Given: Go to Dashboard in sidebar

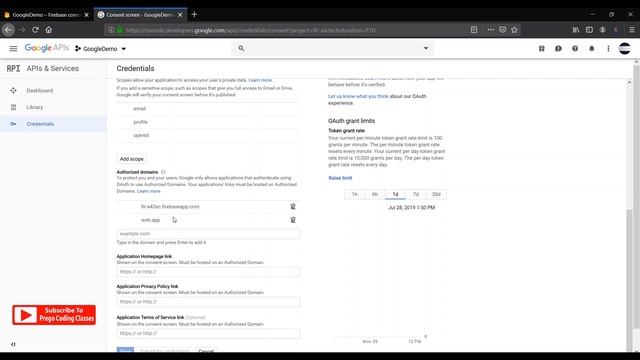Looking at the screenshot, I should tap(40, 91).
